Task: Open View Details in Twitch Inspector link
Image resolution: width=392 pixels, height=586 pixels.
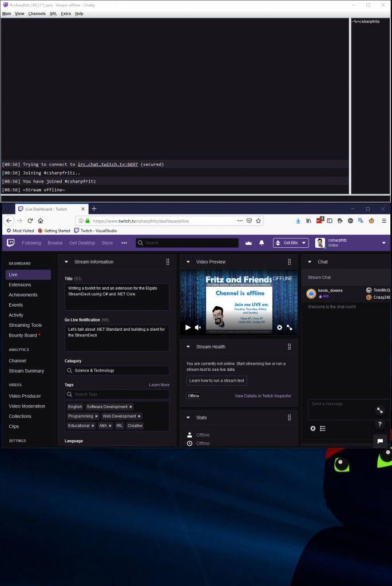Action: (263, 396)
